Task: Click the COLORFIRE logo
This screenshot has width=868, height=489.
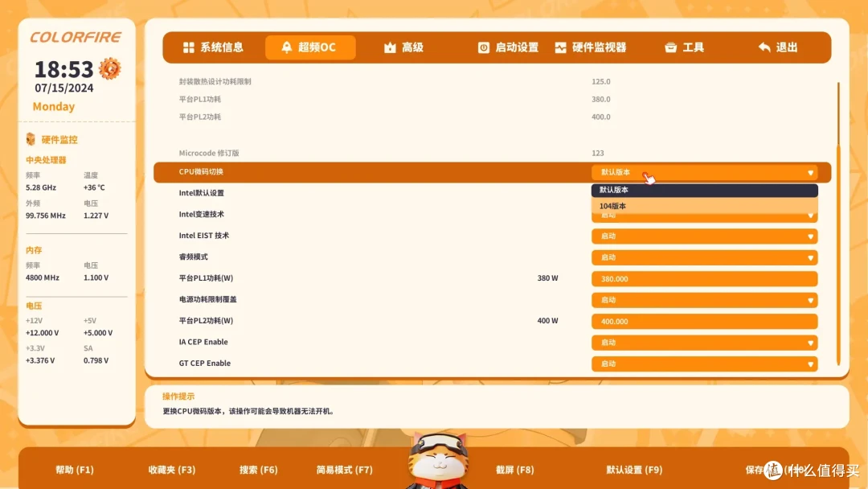Action: (x=76, y=37)
